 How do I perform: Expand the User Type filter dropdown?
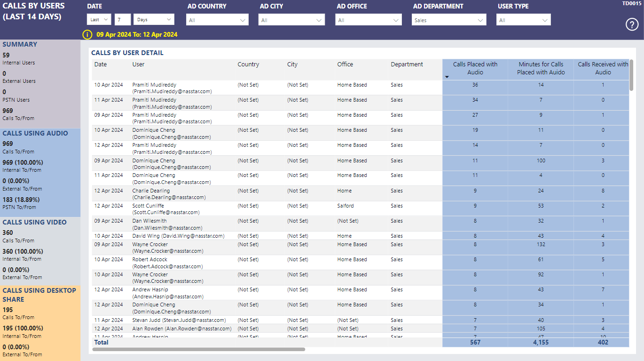point(524,20)
